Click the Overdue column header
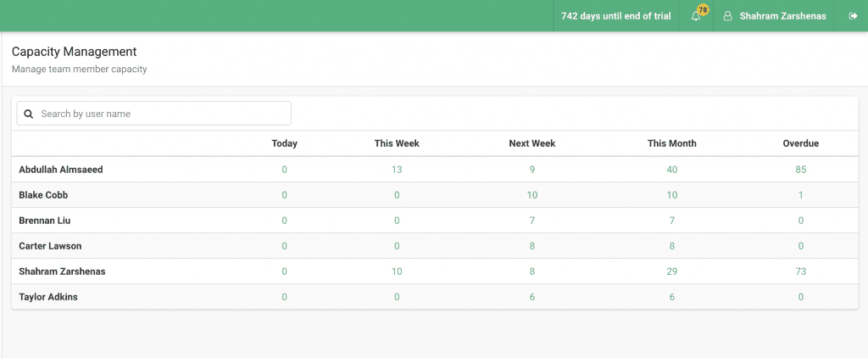This screenshot has height=358, width=868. [801, 143]
